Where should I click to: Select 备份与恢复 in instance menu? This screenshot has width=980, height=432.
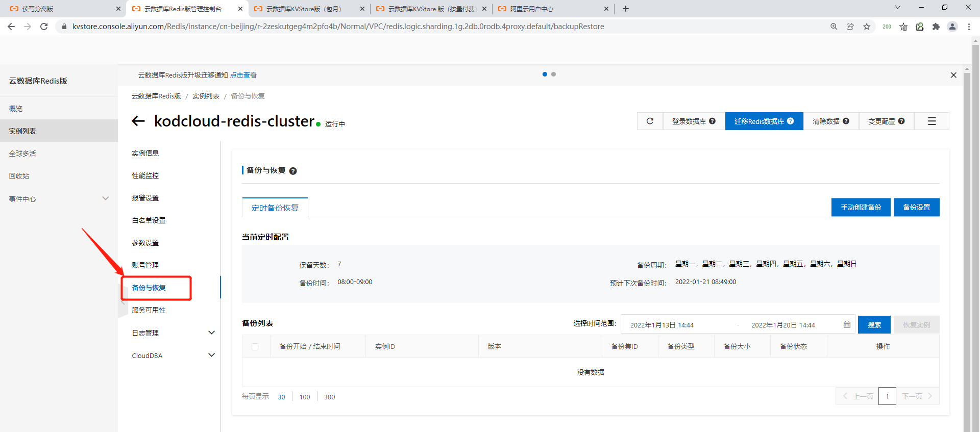click(x=149, y=288)
